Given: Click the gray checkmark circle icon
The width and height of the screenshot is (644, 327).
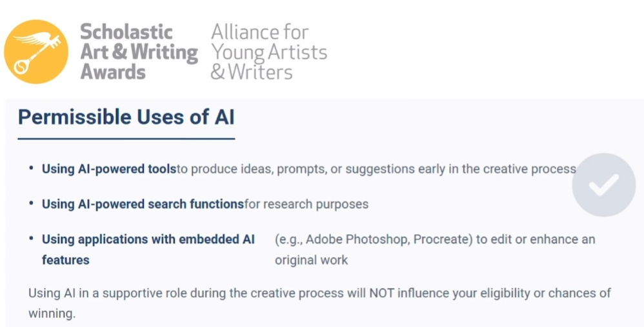Looking at the screenshot, I should point(603,184).
